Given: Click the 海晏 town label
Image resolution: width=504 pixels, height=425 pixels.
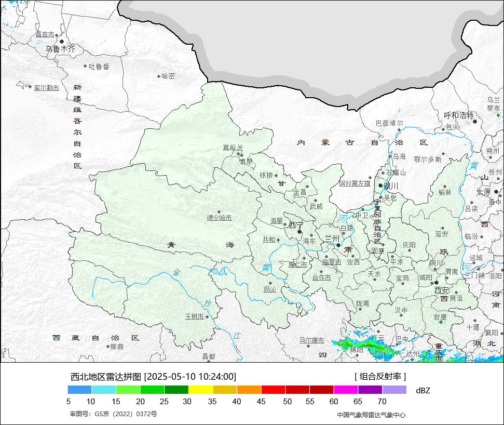Looking at the screenshot, I should coord(276,221).
